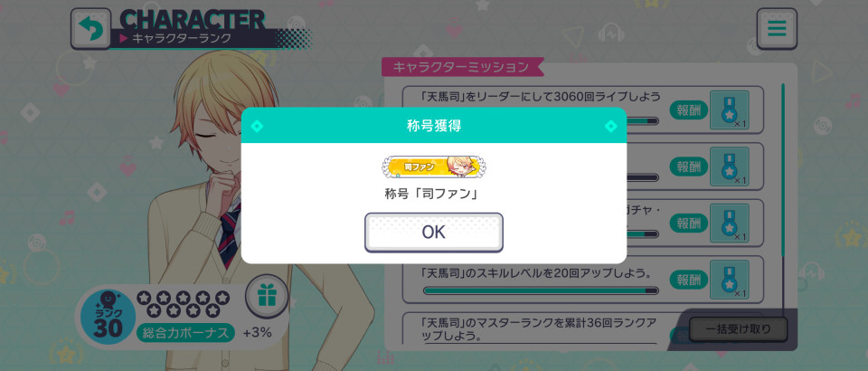The height and width of the screenshot is (371, 868).
Task: Click medal reward icon in gacha mission row
Action: click(729, 224)
